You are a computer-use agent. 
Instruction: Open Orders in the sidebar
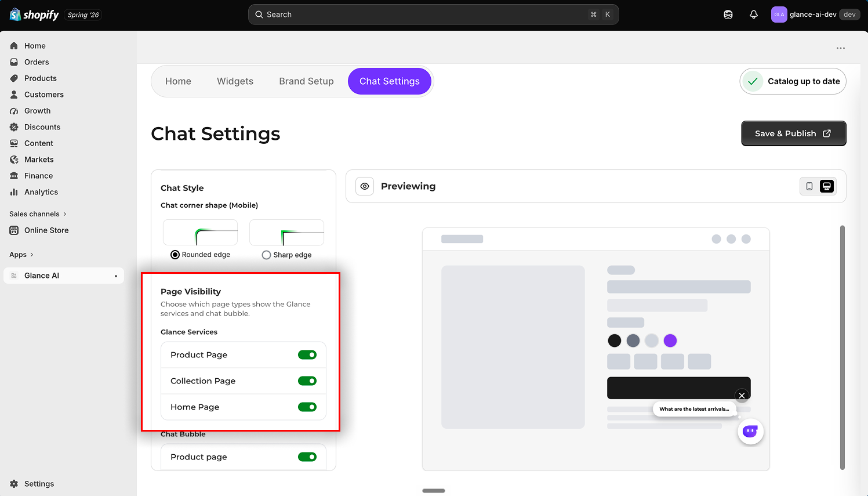37,62
